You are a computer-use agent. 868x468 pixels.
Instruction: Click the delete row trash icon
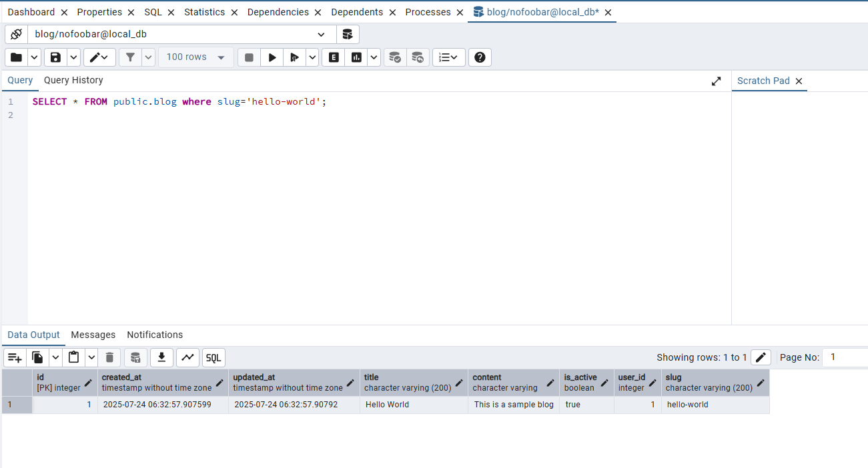[109, 357]
